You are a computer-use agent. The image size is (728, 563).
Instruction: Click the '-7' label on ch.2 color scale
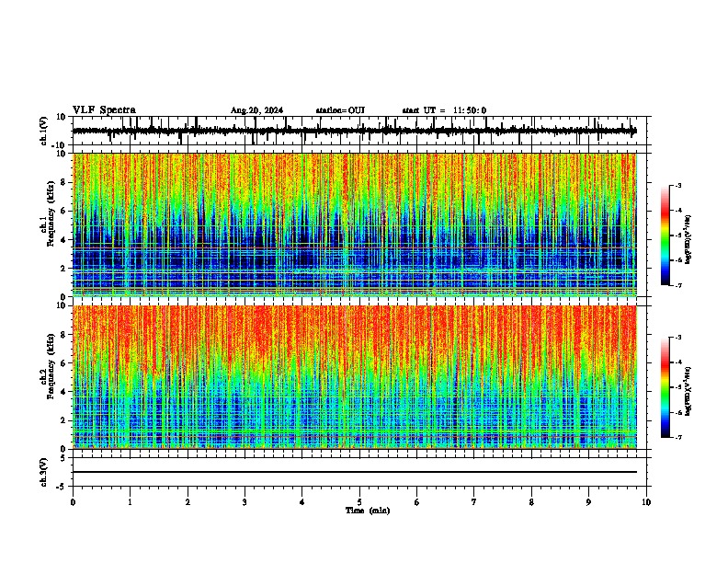(678, 438)
